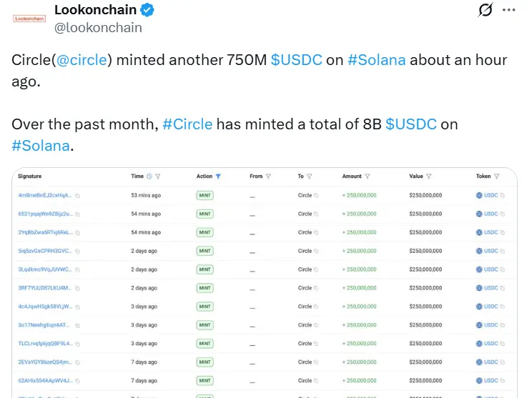Click the @circle mention link

(82, 60)
